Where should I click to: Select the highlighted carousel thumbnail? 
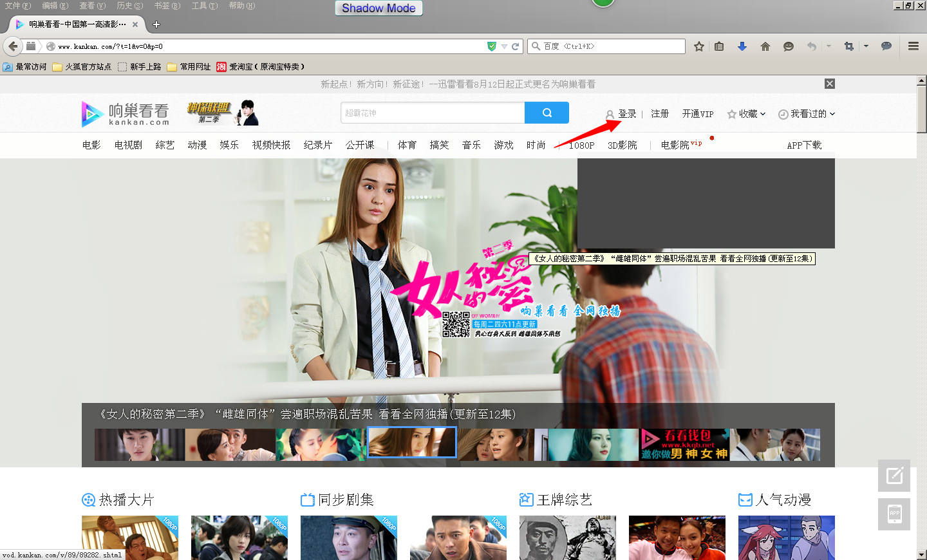[x=411, y=442]
